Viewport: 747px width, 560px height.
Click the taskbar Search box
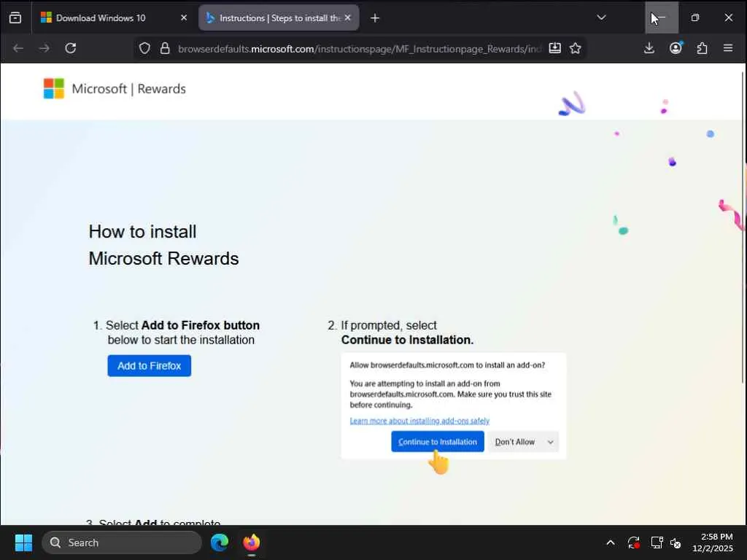click(122, 542)
